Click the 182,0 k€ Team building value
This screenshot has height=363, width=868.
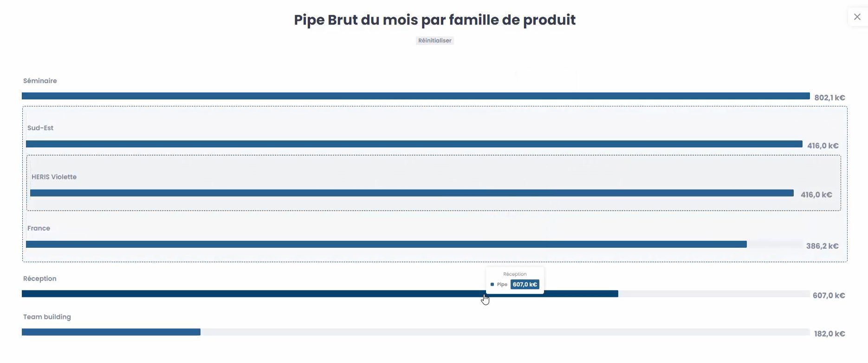(x=829, y=334)
